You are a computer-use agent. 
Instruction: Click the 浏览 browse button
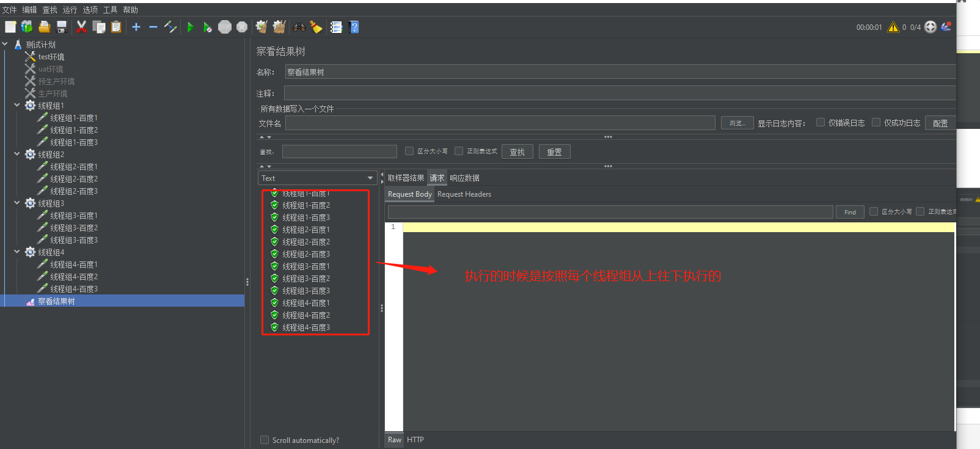737,123
